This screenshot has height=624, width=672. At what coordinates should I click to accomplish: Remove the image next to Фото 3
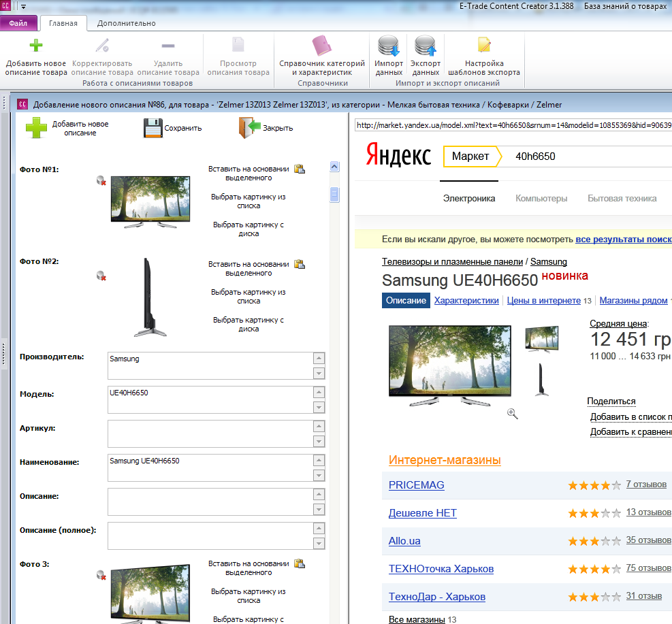(101, 575)
